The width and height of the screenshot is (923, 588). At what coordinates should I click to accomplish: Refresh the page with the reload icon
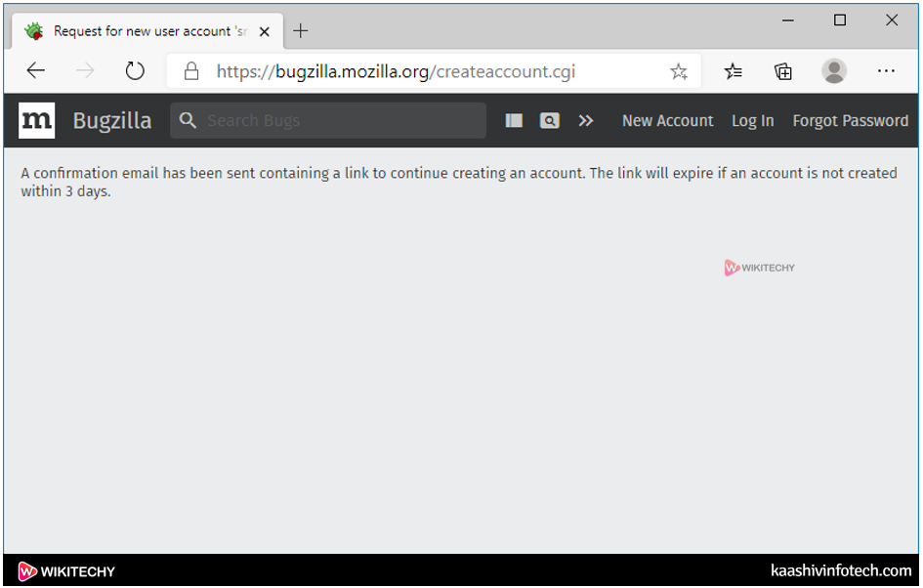pos(135,70)
